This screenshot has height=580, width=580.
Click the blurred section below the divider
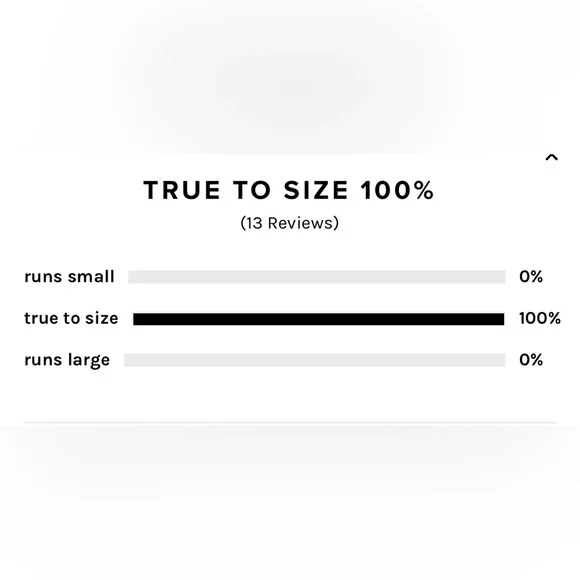[290, 503]
